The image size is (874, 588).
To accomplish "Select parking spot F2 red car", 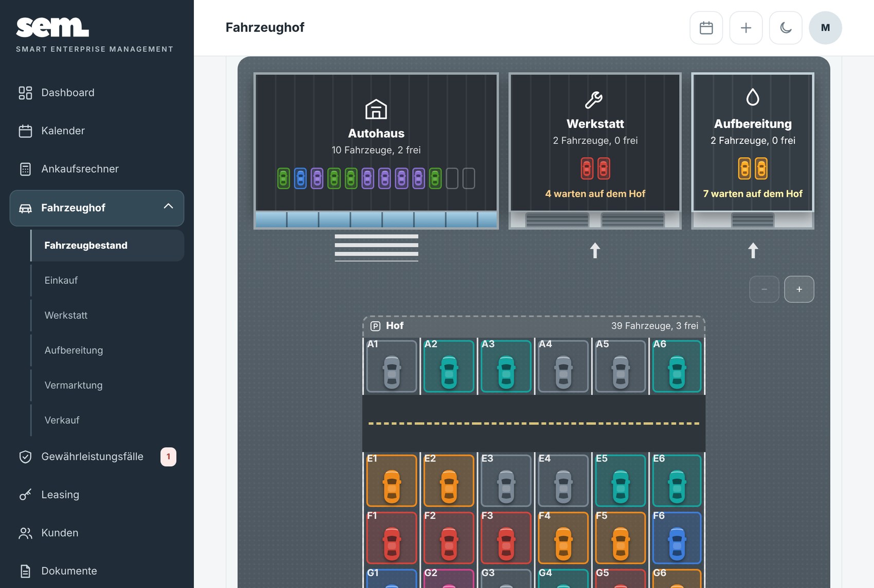I will coord(449,538).
